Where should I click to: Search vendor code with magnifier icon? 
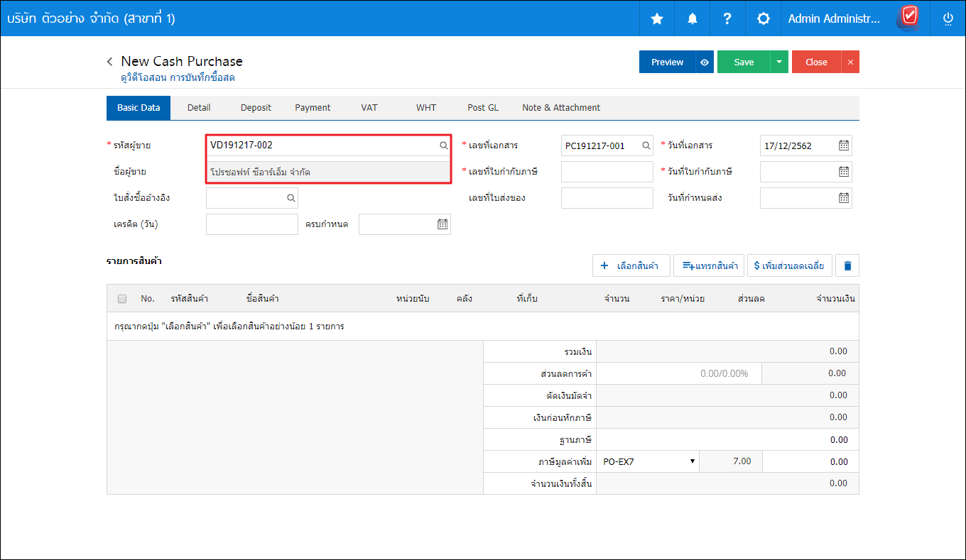pos(443,146)
